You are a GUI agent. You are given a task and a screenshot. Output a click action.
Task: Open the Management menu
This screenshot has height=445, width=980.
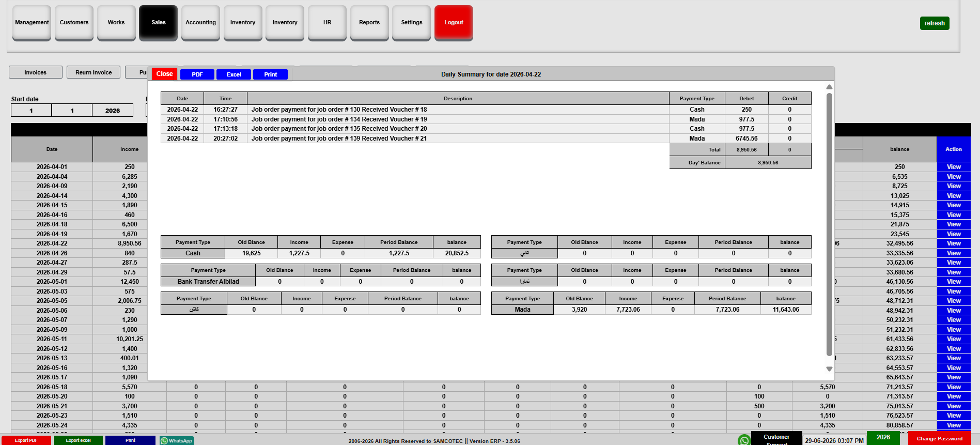[32, 23]
